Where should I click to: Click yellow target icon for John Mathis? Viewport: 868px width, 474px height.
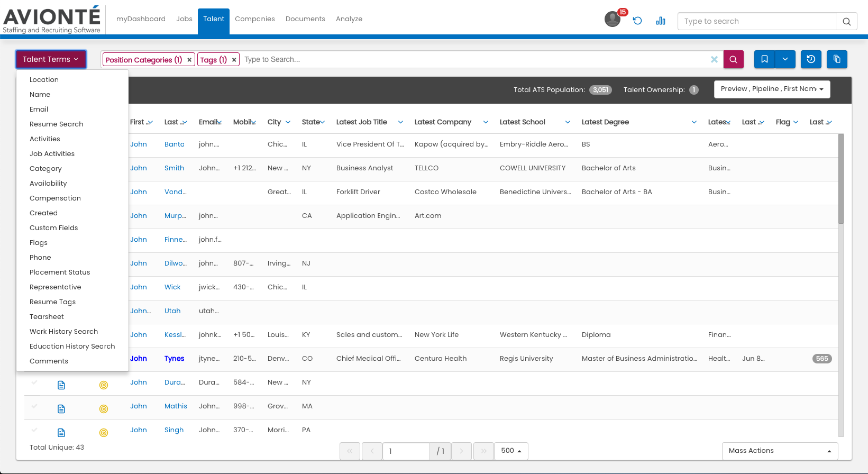104,409
